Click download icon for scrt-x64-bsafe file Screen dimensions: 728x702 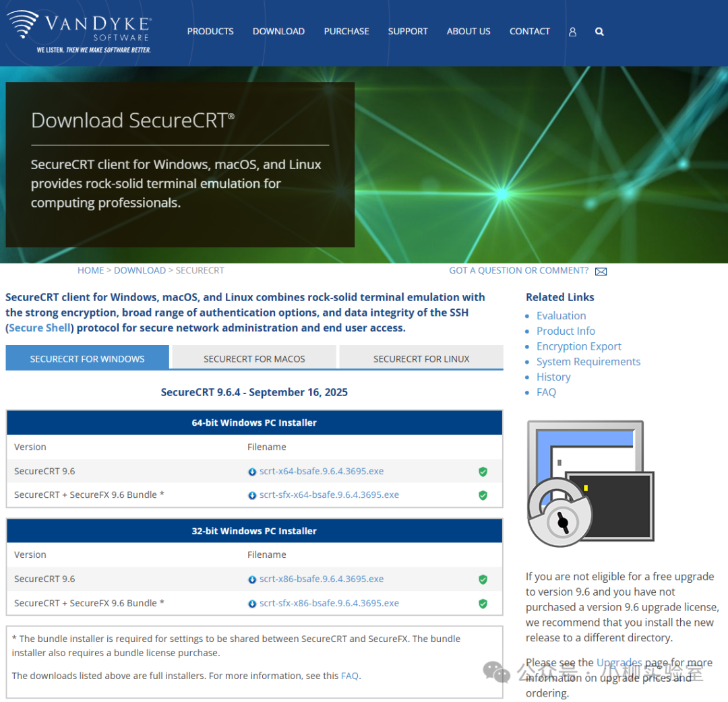[252, 472]
